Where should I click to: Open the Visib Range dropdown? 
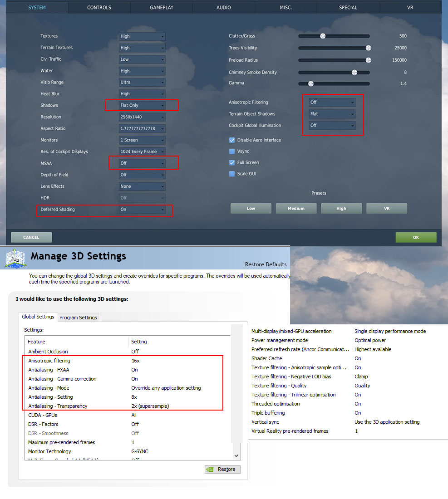pyautogui.click(x=142, y=82)
